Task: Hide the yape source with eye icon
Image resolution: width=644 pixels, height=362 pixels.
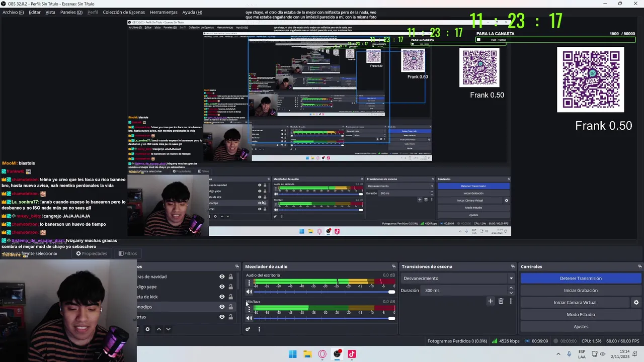Action: click(222, 287)
